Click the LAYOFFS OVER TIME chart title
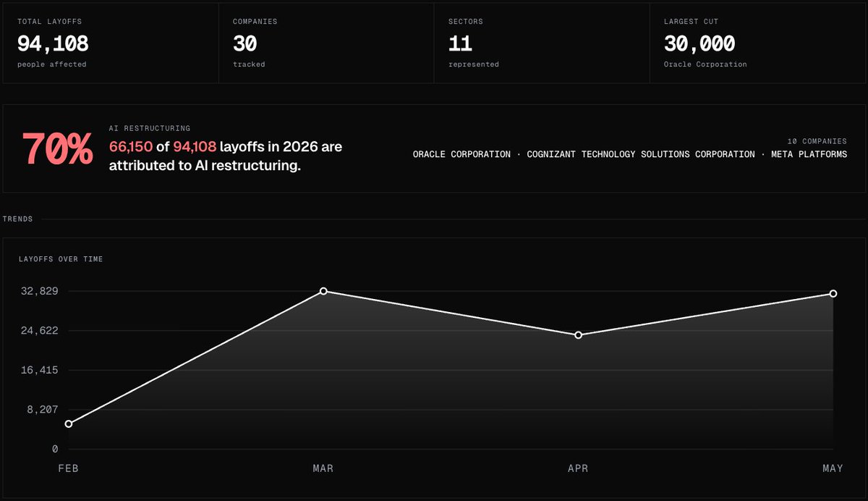This screenshot has width=868, height=501. click(x=61, y=259)
